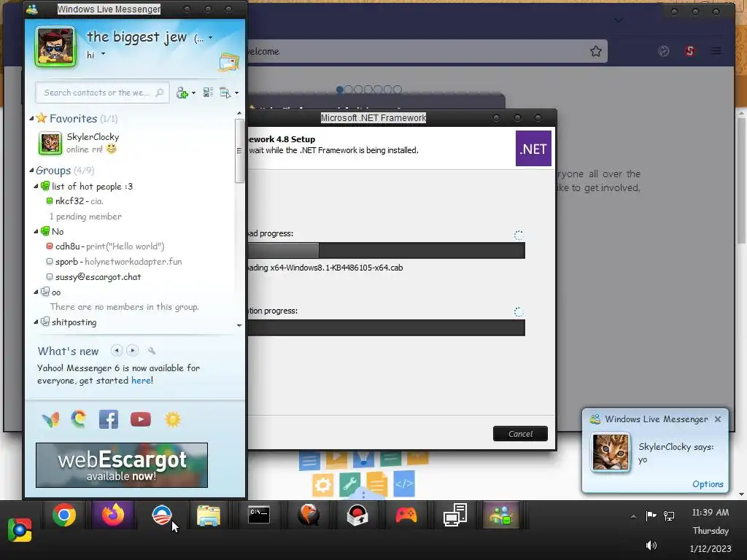Viewport: 747px width, 560px height.
Task: Open the MSN butterfly icon
Action: [x=50, y=419]
